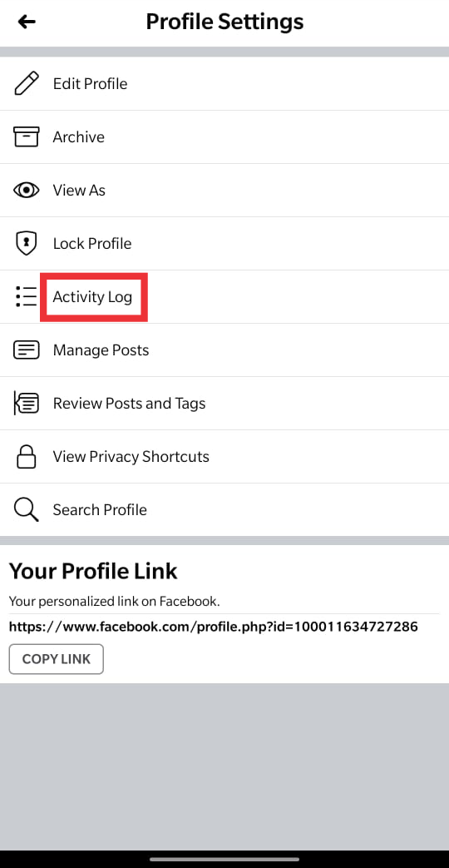Open the Archive option
Image resolution: width=449 pixels, height=868 pixels.
click(224, 136)
